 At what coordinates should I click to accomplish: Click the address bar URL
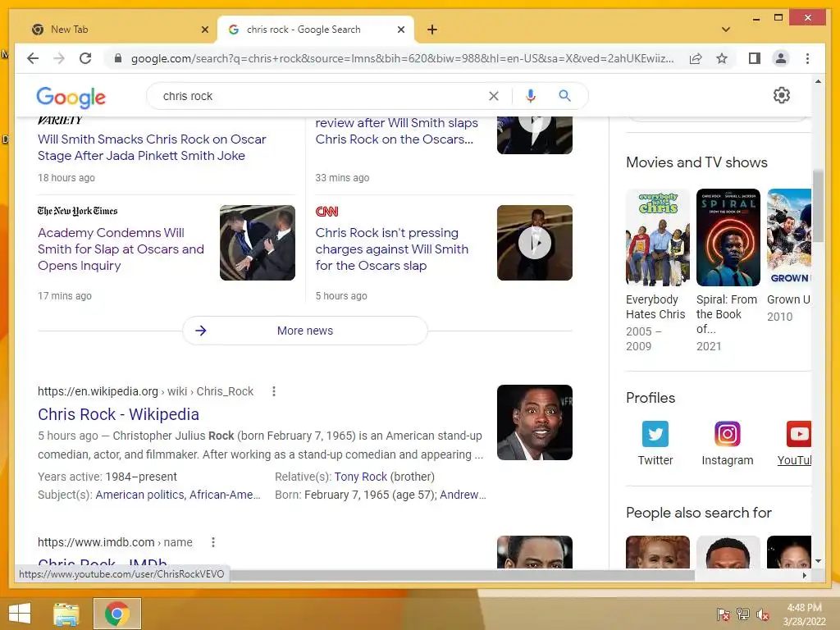[x=402, y=58]
